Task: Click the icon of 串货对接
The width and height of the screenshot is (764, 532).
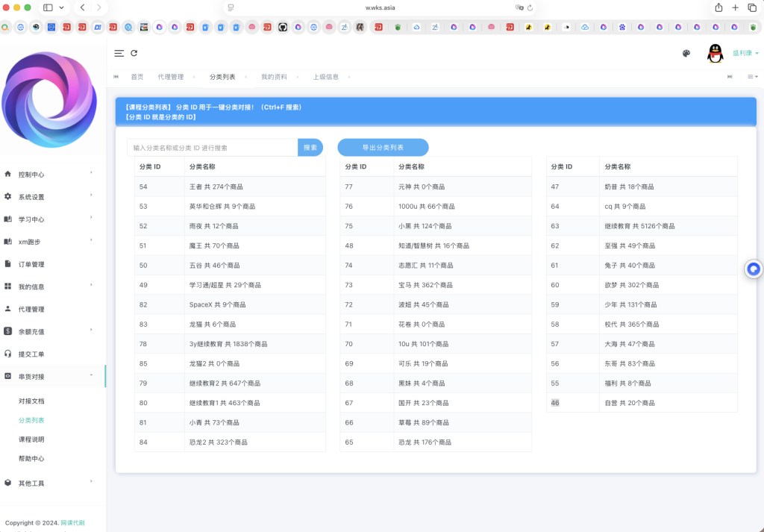Action: (x=7, y=376)
